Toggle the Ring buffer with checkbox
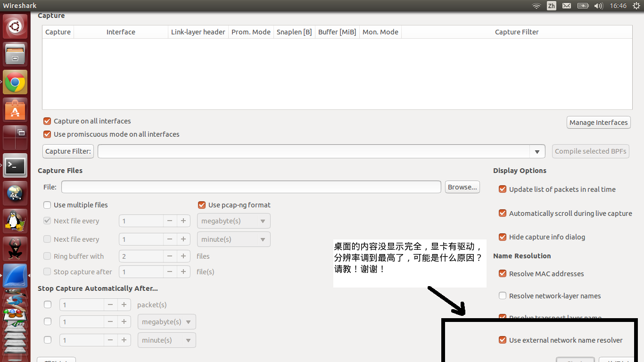644x362 pixels. pos(47,256)
